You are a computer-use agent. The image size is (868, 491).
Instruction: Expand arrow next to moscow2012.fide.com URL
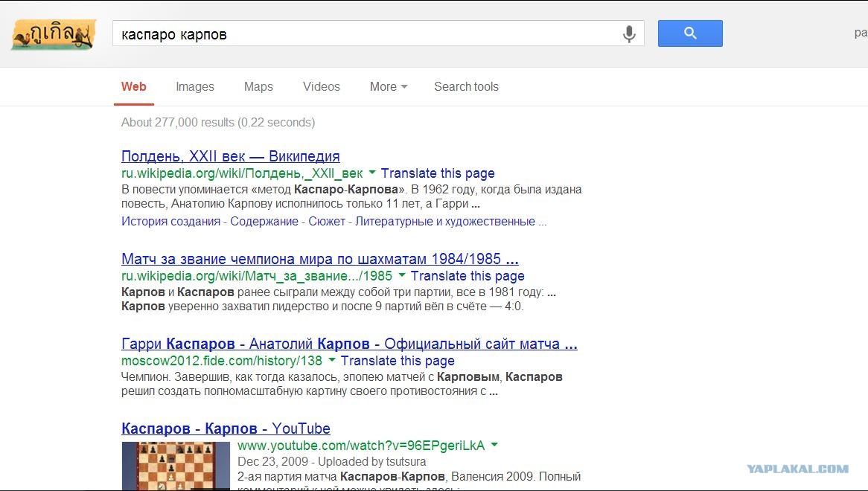331,359
